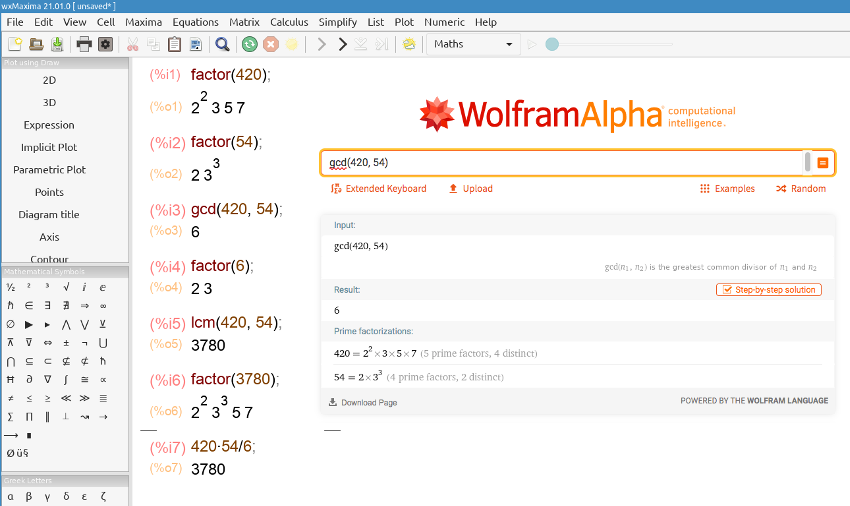This screenshot has height=506, width=850.
Task: Click the Implicit Plot button
Action: point(49,148)
